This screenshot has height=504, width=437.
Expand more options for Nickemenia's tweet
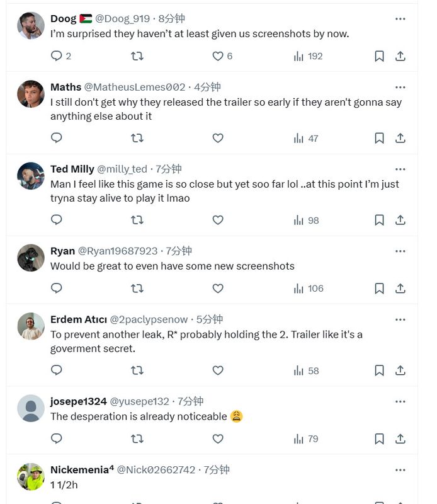[x=400, y=470]
